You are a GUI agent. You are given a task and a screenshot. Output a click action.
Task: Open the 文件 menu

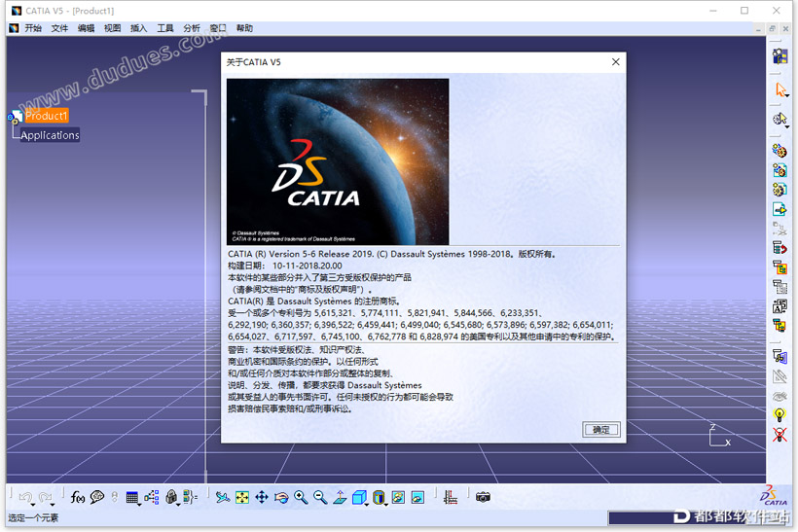[x=59, y=28]
